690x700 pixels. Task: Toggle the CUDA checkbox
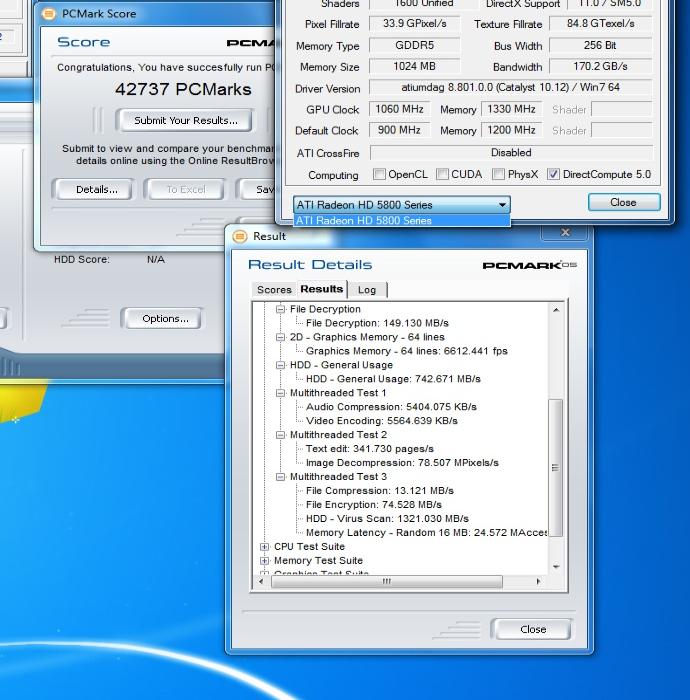pos(442,174)
